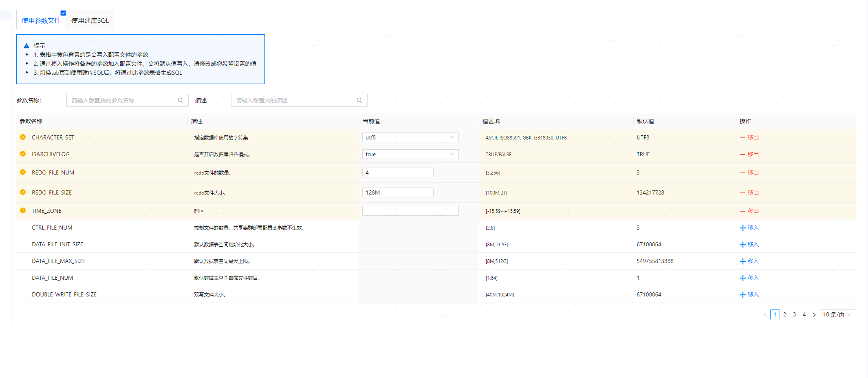This screenshot has width=868, height=378.
Task: Click minus icon for REDO_FILE_NUM row
Action: pos(742,173)
